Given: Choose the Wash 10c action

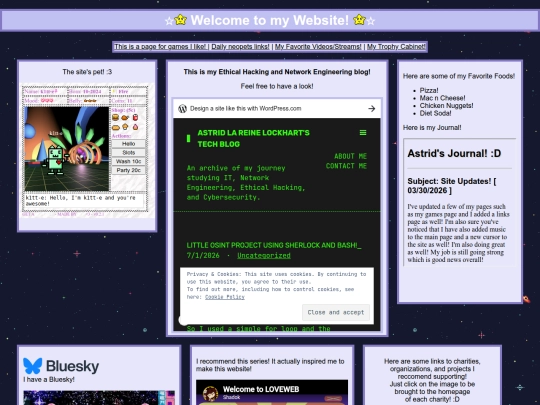Looking at the screenshot, I should (x=128, y=161).
